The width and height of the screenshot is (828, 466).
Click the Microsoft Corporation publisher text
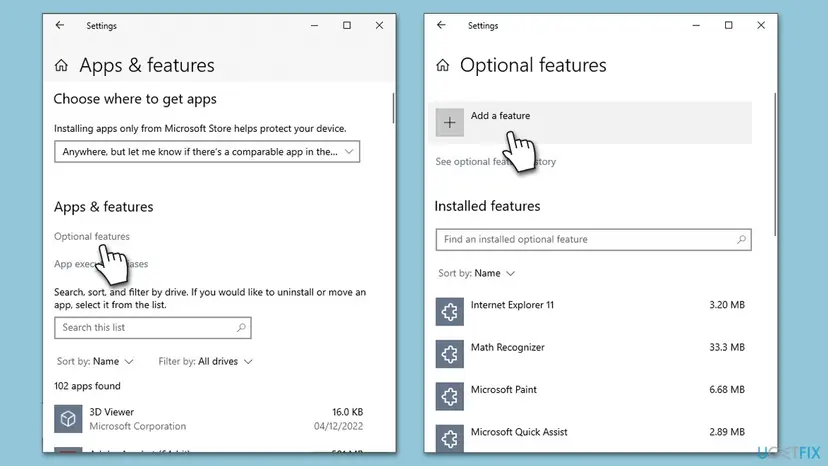[x=137, y=426]
